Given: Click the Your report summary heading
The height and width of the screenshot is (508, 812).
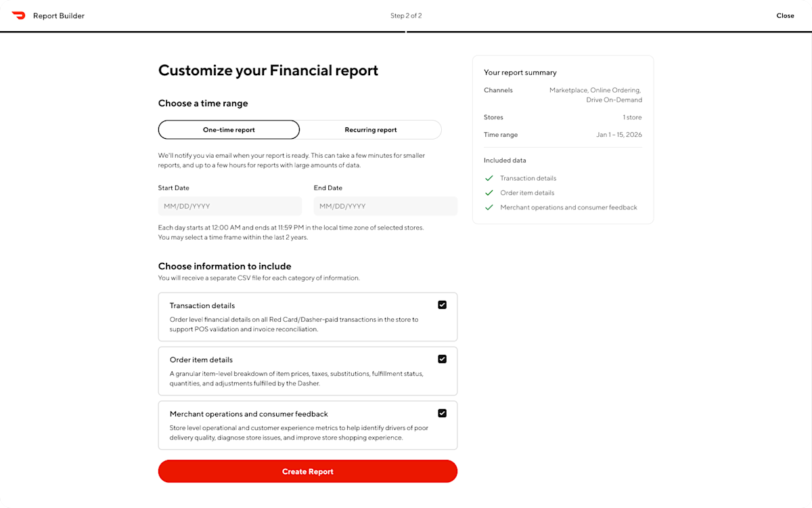Looking at the screenshot, I should coord(520,72).
